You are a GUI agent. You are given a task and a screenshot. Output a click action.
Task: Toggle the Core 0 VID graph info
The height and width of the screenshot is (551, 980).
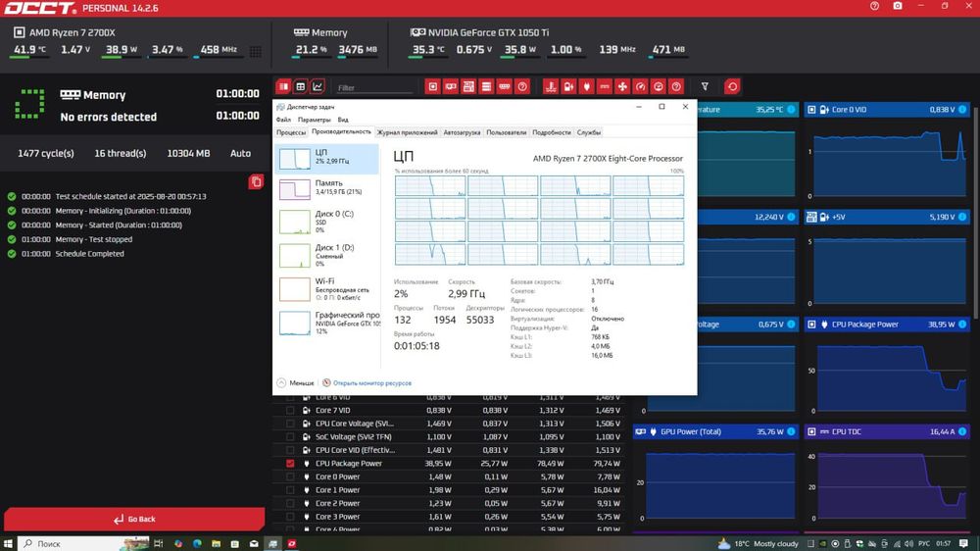[x=962, y=110]
